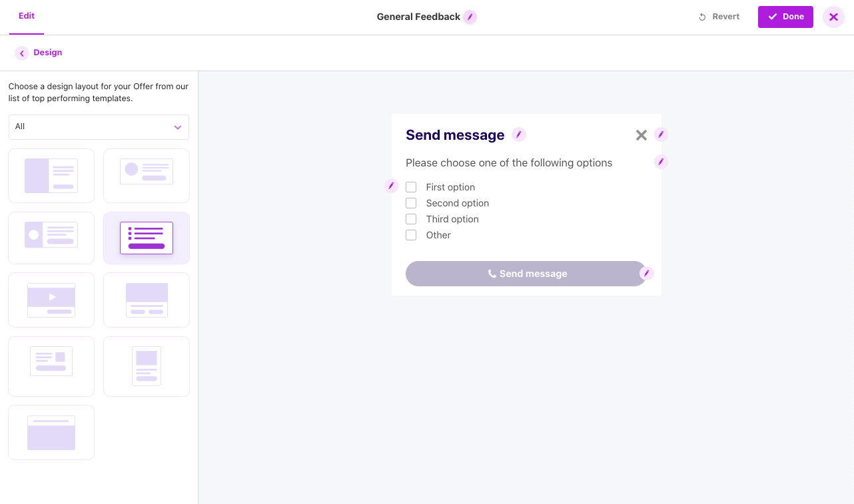Tick the Second option checkbox
The width and height of the screenshot is (854, 504).
411,203
